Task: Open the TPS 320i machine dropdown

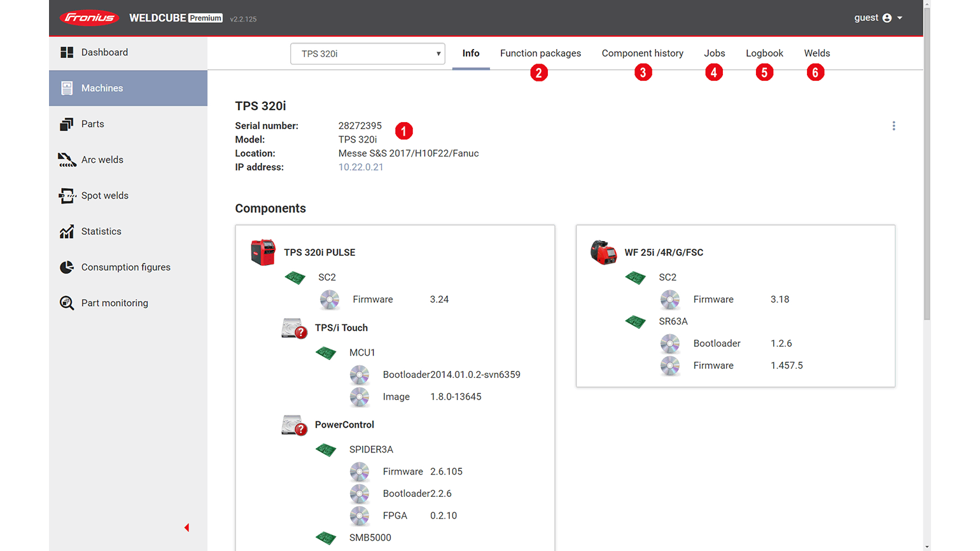Action: pos(367,54)
